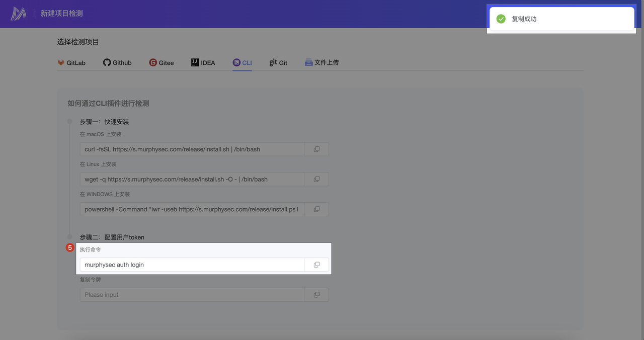
Task: Click the MurphySec logo in header
Action: pos(19,14)
